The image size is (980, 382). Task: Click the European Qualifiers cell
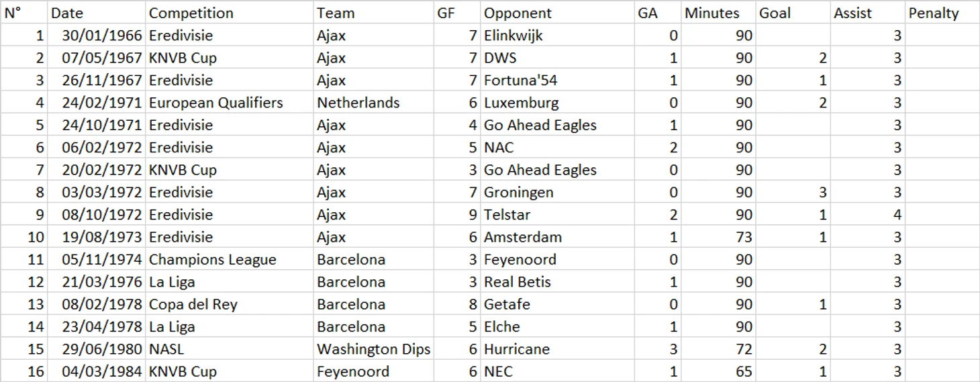coord(229,103)
